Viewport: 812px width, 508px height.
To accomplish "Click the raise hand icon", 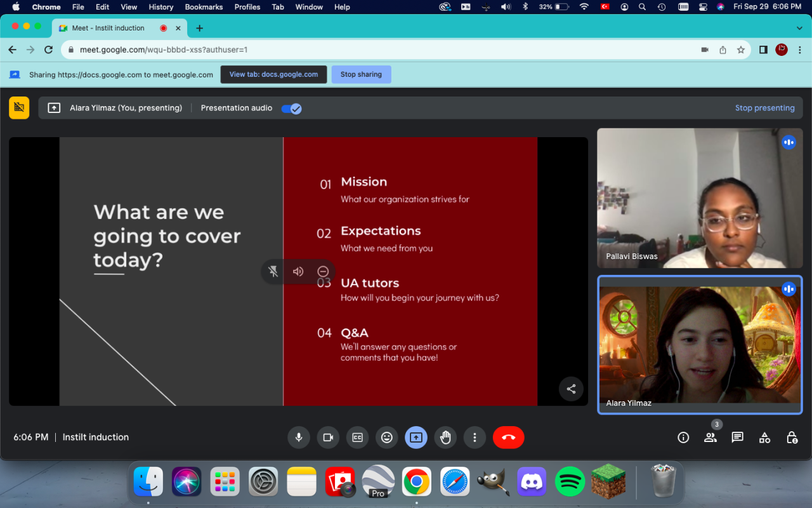I will [x=445, y=438].
